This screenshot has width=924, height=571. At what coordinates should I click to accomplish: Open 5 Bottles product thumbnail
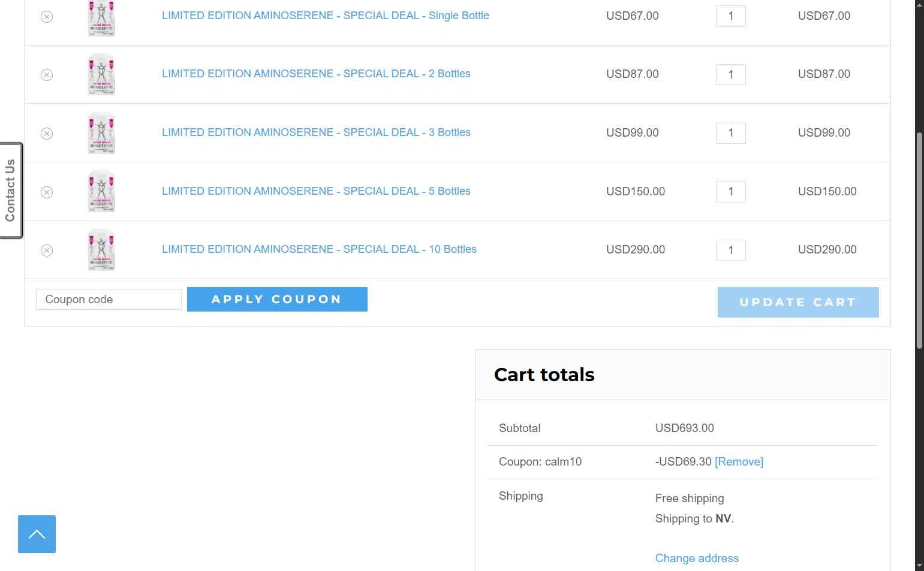101,192
